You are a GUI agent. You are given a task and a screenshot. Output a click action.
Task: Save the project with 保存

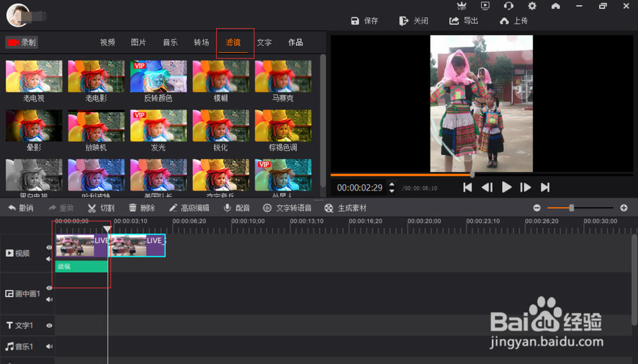[364, 21]
